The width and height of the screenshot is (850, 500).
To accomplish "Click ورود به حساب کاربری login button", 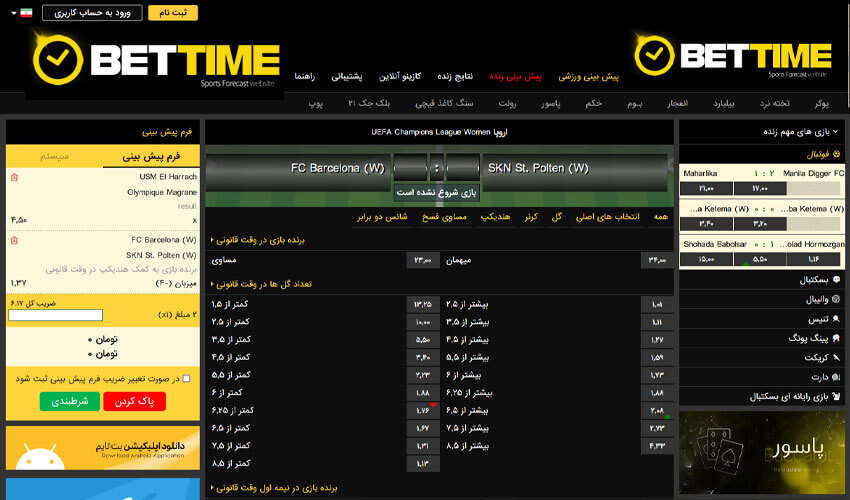I will coord(92,12).
